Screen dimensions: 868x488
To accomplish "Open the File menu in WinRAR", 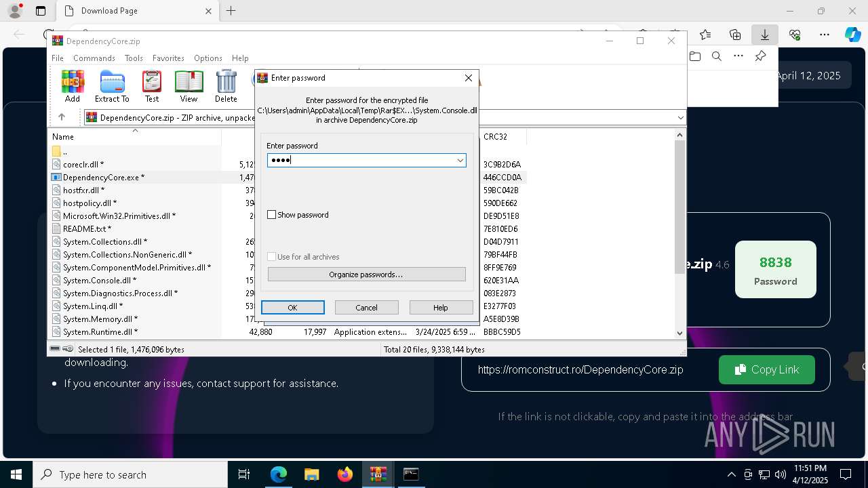I will click(x=58, y=58).
